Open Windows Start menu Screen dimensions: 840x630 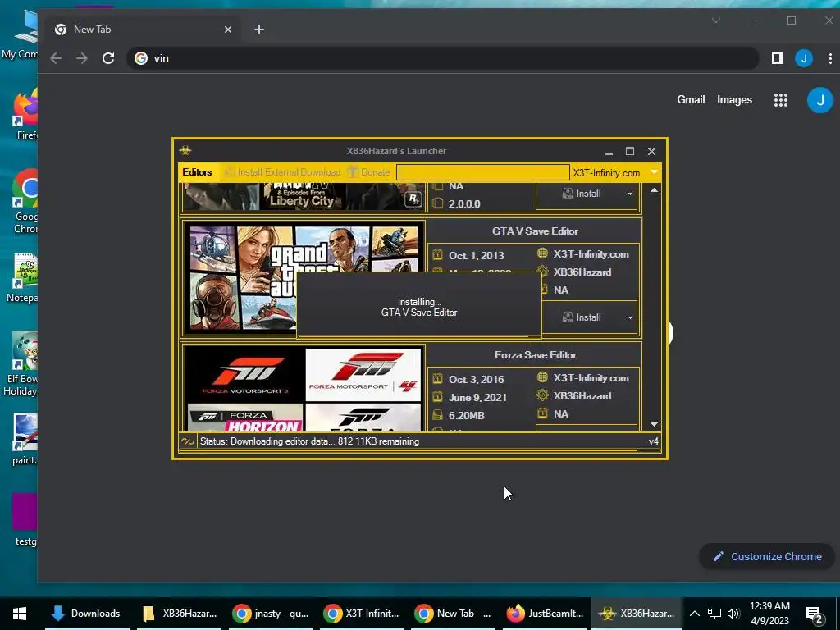(20, 614)
